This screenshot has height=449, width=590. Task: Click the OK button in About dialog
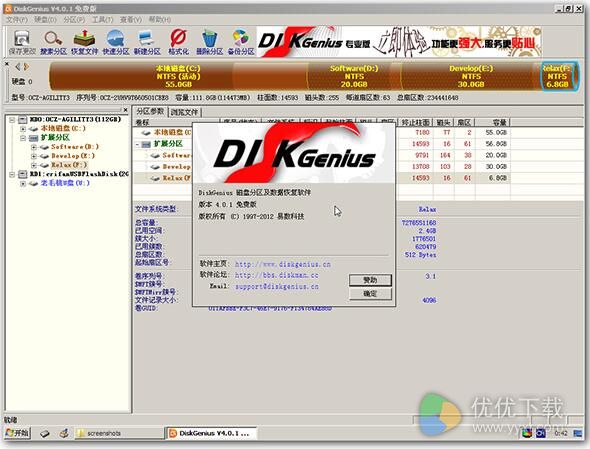[370, 294]
